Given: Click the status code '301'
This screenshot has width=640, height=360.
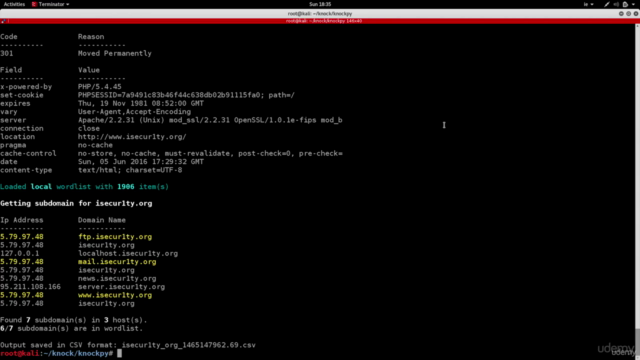Looking at the screenshot, I should pos(7,53).
